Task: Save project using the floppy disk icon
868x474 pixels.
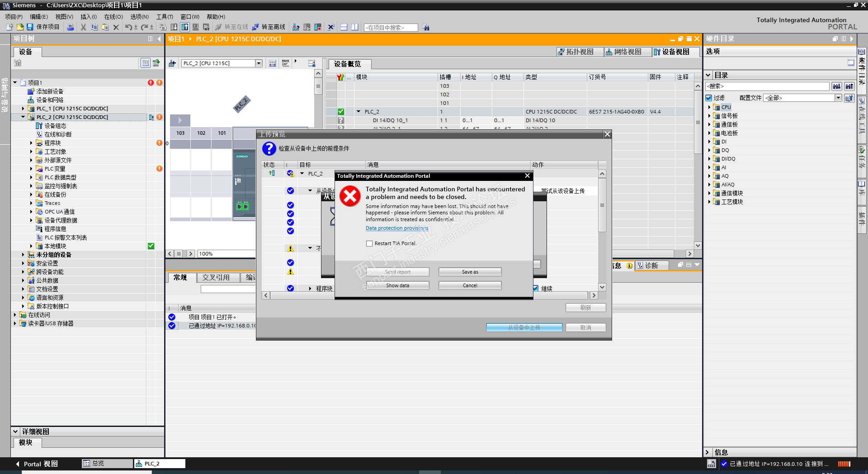Action: [x=29, y=27]
